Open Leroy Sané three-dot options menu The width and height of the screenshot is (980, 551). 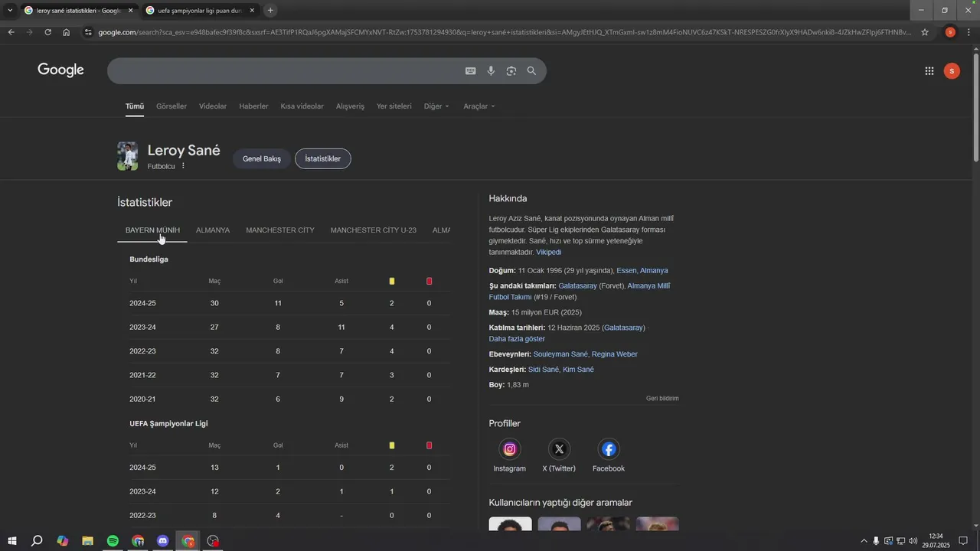(x=183, y=166)
